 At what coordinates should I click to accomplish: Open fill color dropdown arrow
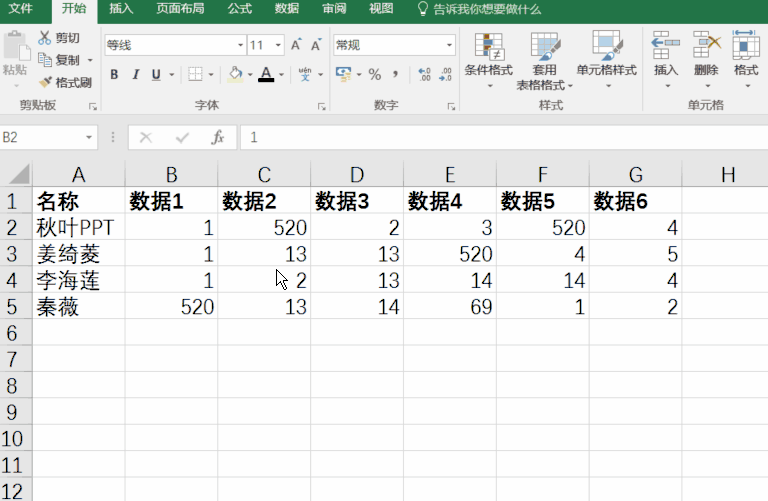click(x=250, y=75)
